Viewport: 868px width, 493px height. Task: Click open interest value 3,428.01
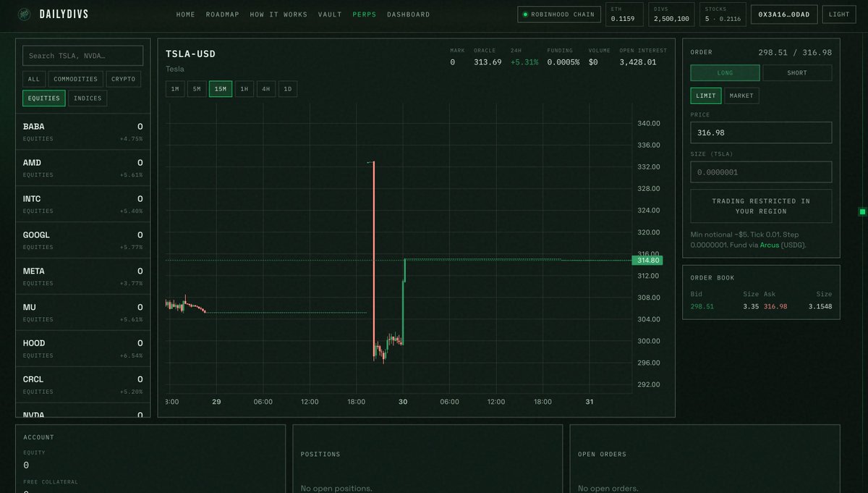pos(638,62)
